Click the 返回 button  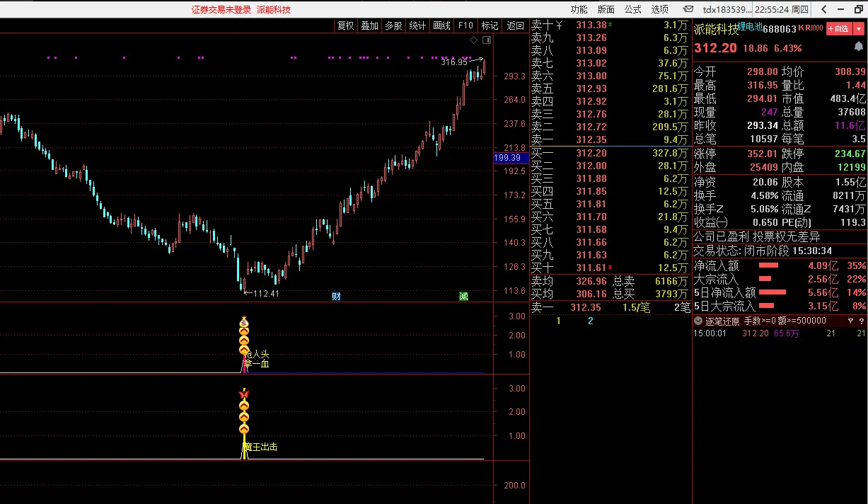tap(515, 25)
